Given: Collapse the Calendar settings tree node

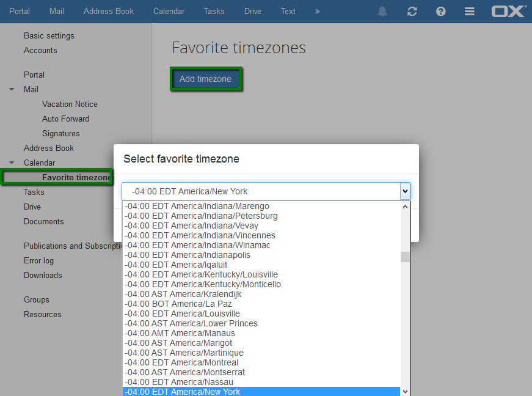Looking at the screenshot, I should (12, 163).
